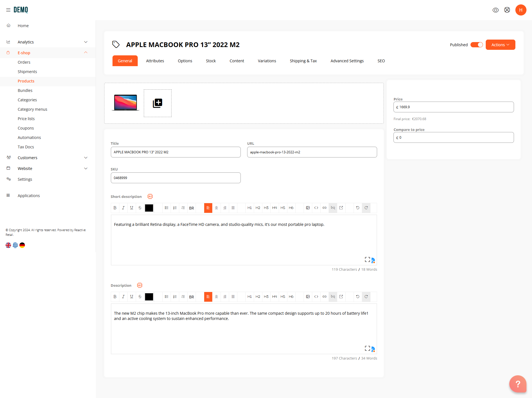Viewport: 532px width, 398px height.
Task: Go to Tax Docs in the sidebar
Action: [26, 147]
